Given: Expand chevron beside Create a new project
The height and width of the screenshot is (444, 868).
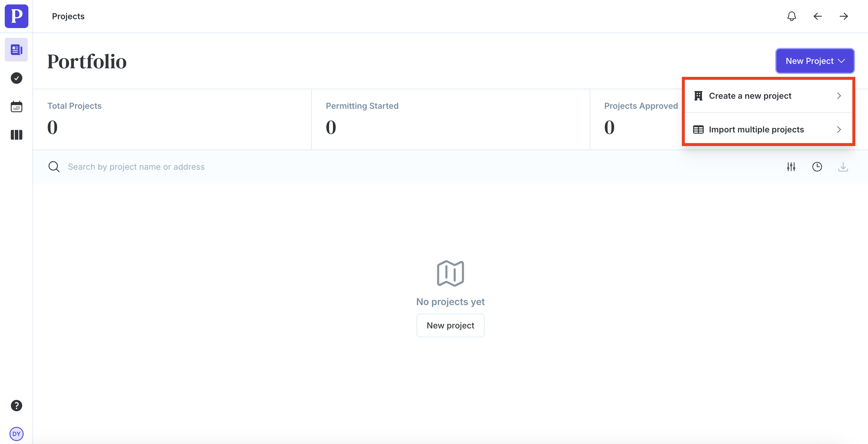Looking at the screenshot, I should click(x=839, y=96).
